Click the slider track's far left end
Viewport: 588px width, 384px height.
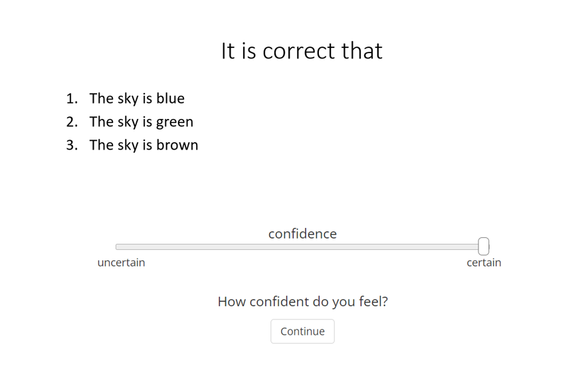coord(118,247)
